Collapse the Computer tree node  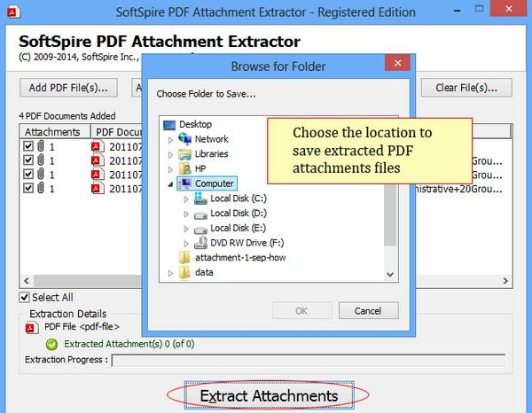pyautogui.click(x=170, y=184)
